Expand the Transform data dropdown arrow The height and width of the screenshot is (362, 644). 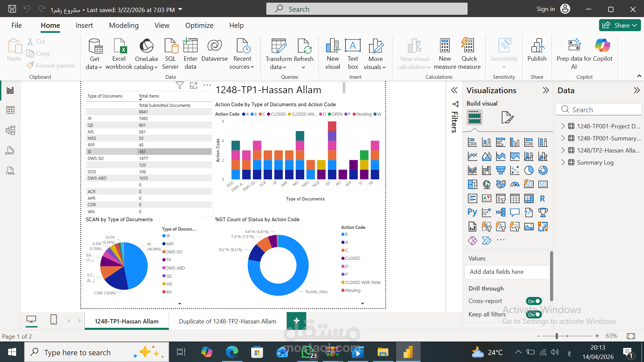click(x=285, y=67)
